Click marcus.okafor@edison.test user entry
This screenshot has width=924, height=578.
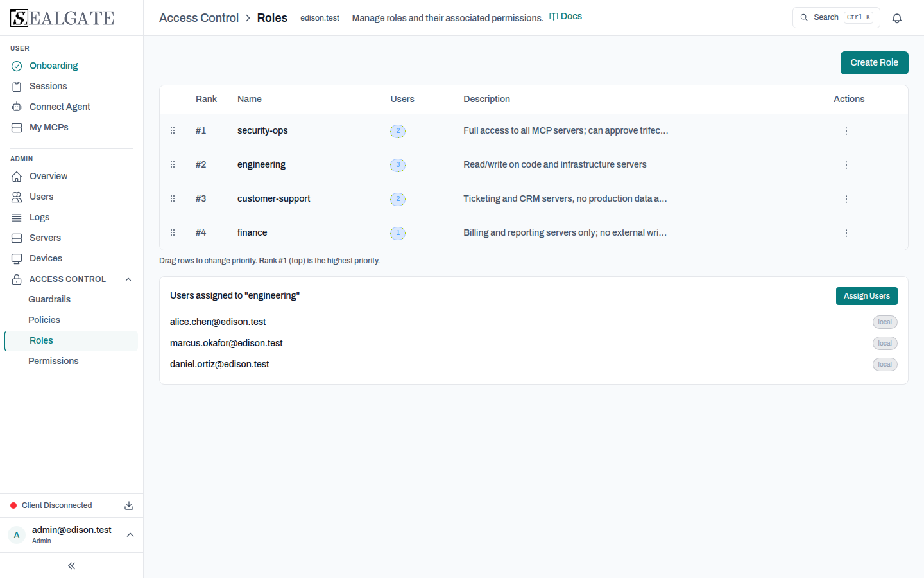tap(227, 343)
